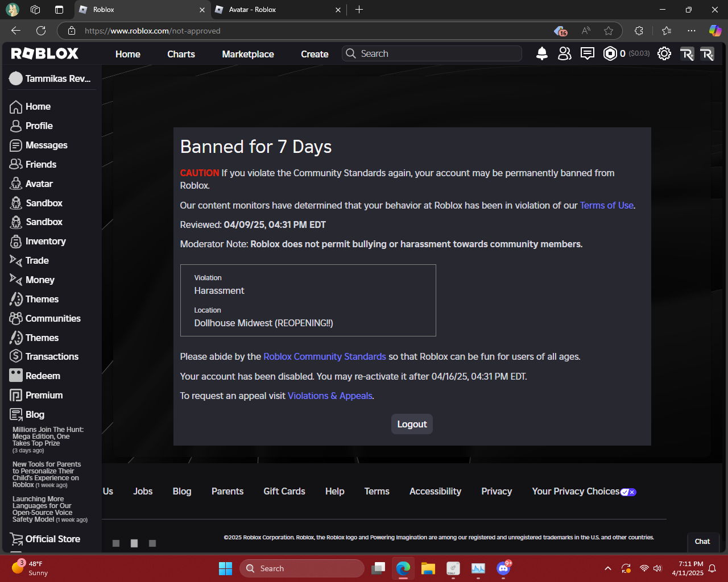
Task: Open Blog in the sidebar
Action: (x=27, y=415)
